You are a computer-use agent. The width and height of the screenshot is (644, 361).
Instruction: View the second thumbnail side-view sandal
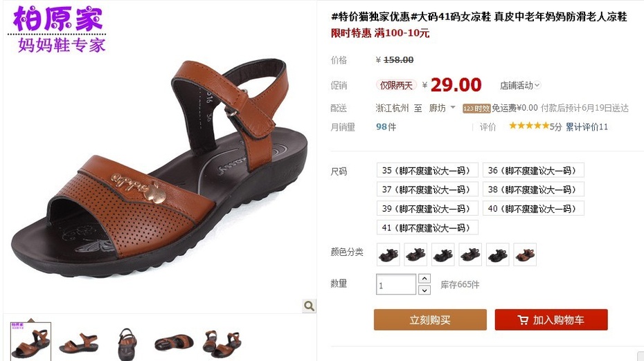(78, 342)
